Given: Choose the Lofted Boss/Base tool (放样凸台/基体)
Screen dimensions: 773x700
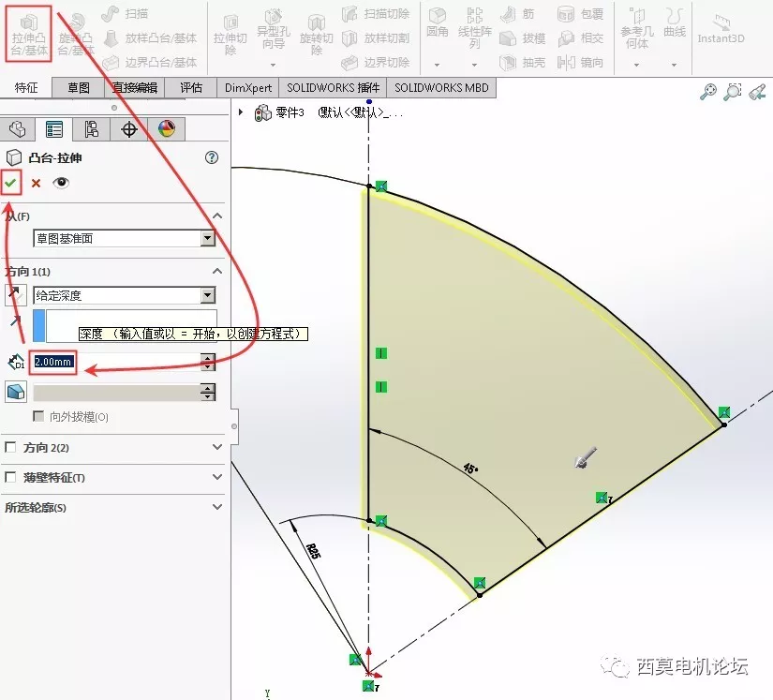Looking at the screenshot, I should click(150, 38).
